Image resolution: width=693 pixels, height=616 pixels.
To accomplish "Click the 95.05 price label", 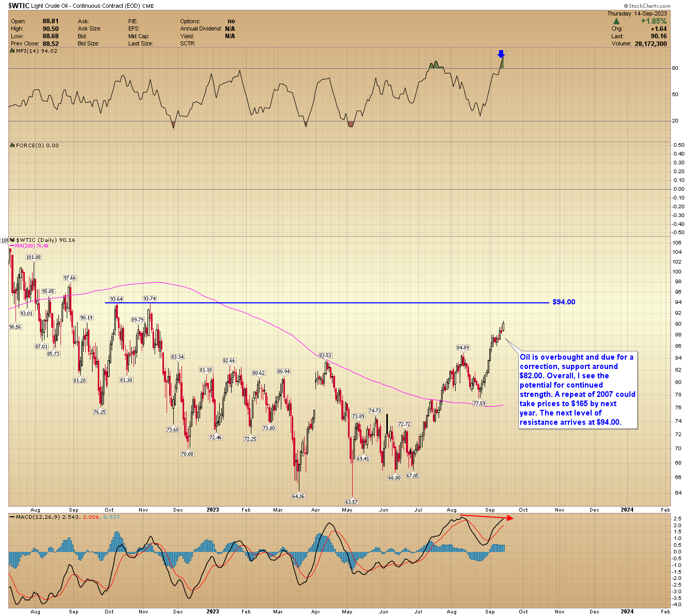I will tap(48, 291).
